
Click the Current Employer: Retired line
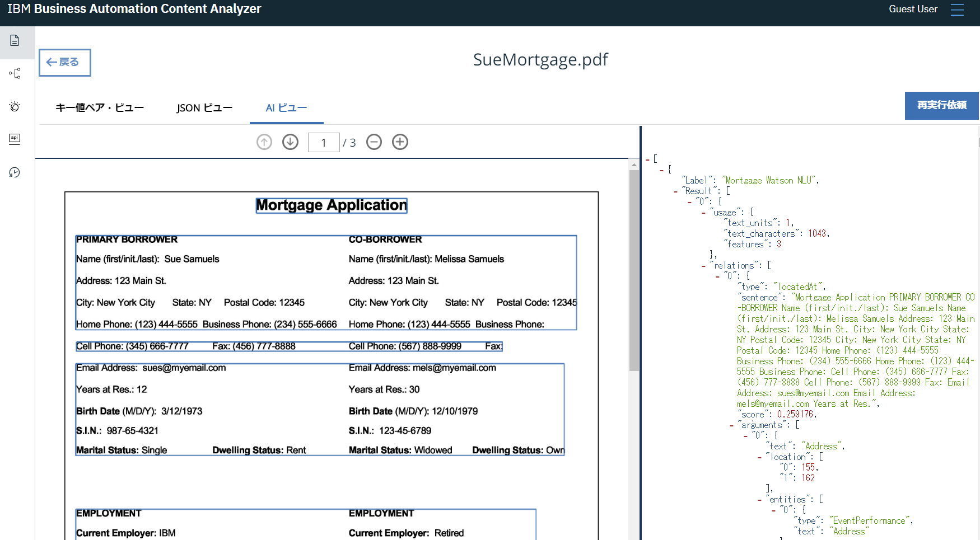tap(407, 533)
